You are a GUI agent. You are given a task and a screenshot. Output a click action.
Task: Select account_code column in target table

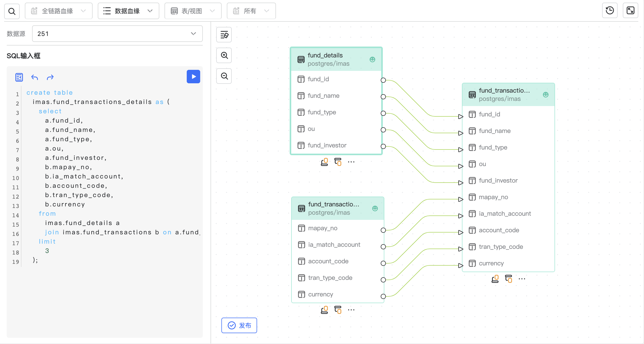click(x=508, y=230)
